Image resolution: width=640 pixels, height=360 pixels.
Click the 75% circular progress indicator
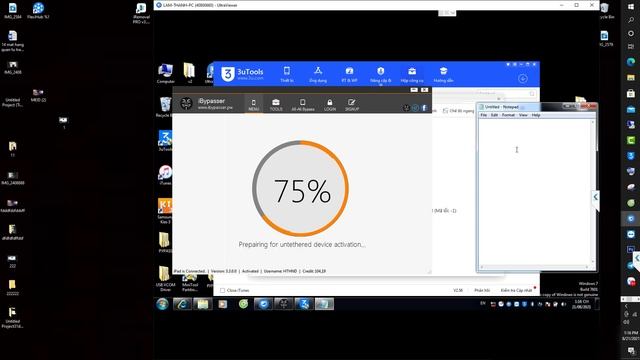pyautogui.click(x=300, y=189)
